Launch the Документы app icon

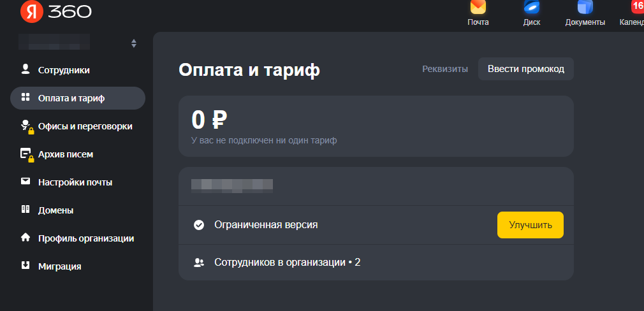pos(585,8)
